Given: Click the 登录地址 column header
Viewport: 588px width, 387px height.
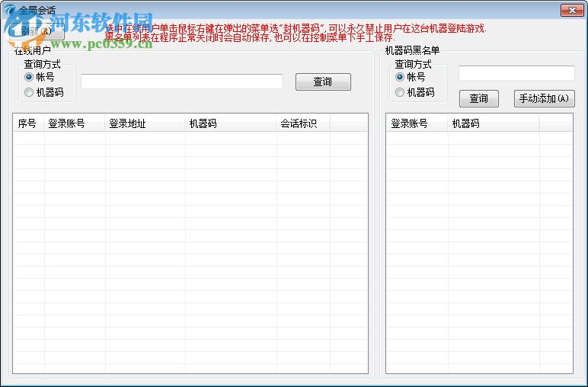Looking at the screenshot, I should (145, 123).
